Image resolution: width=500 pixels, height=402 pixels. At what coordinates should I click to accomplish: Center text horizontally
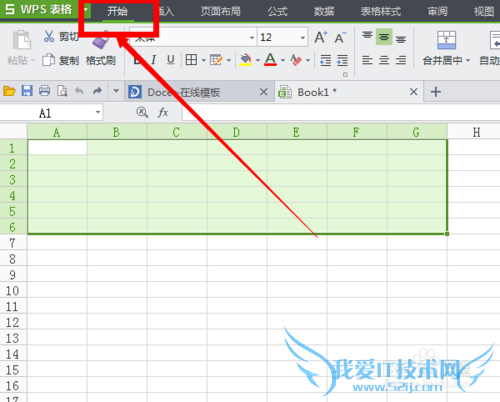(x=384, y=61)
